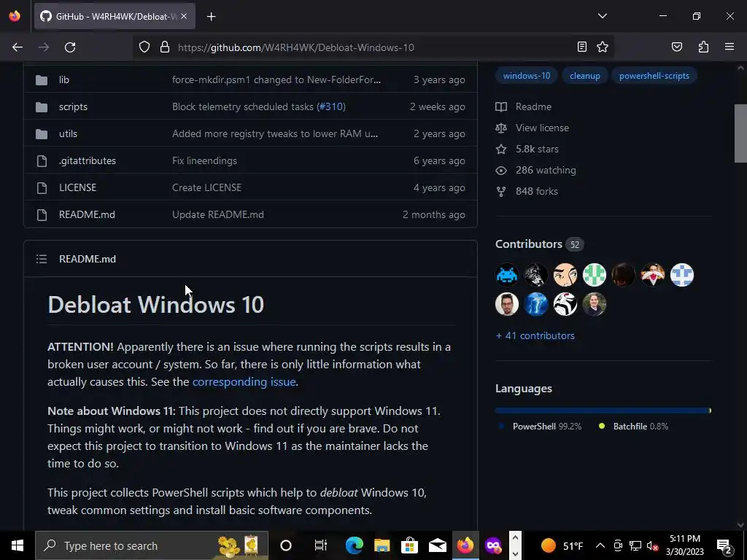Image resolution: width=747 pixels, height=560 pixels.
Task: Click the folder icon beside lib
Action: coord(42,80)
